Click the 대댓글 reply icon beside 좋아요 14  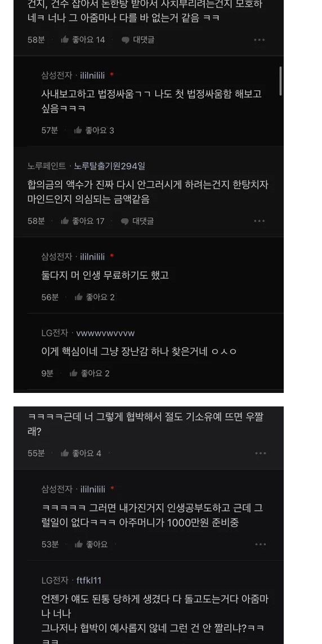[x=137, y=40]
